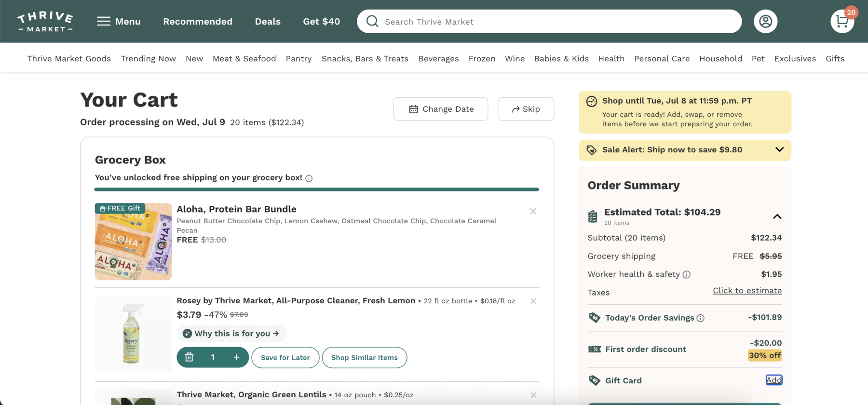The height and width of the screenshot is (405, 868).
Task: Open the Pantry category
Action: [298, 58]
